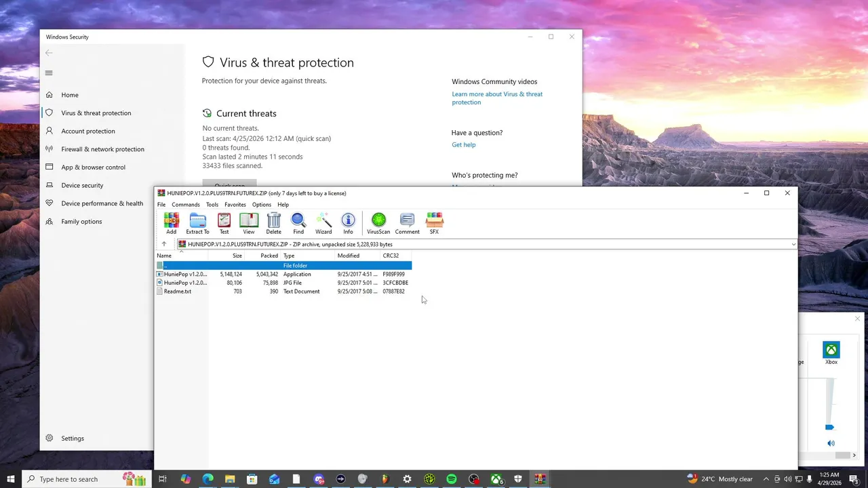Click the volume mixer scrollbar right arrow

click(854, 455)
